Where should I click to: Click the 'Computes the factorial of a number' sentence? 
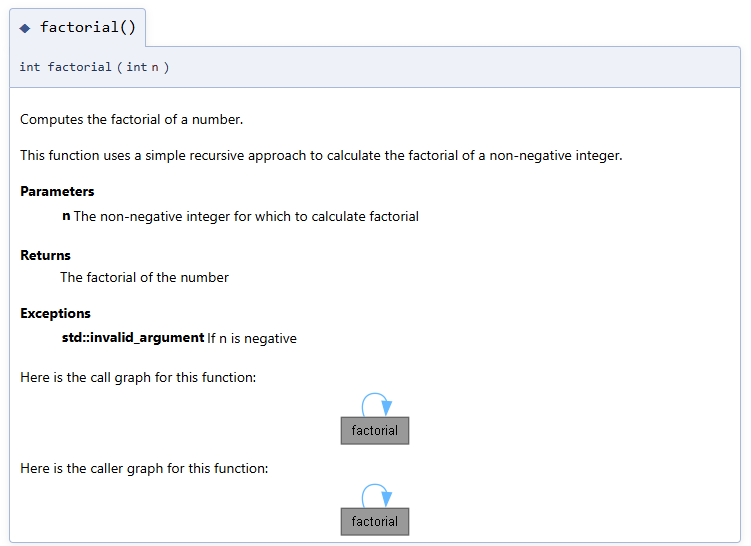point(131,120)
